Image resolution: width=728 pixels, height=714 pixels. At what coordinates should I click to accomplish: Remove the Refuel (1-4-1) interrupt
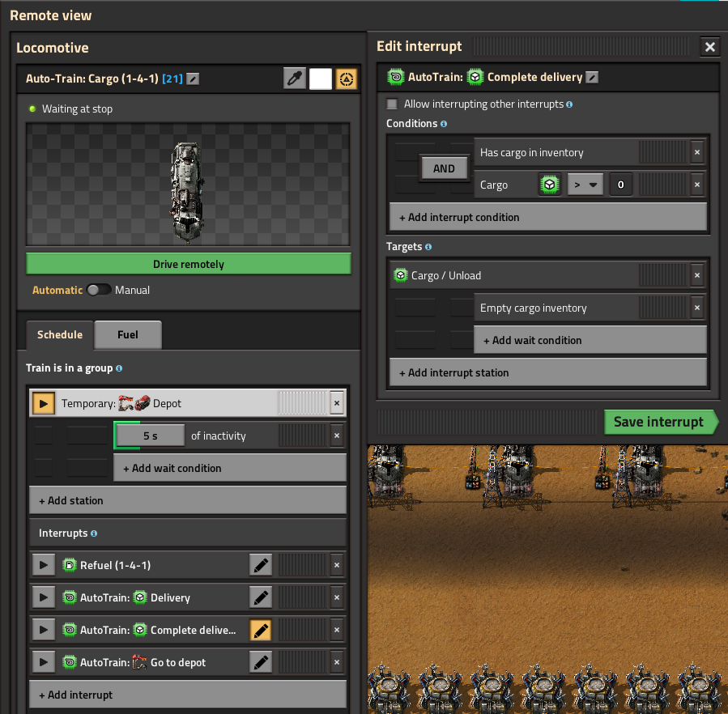click(x=337, y=565)
